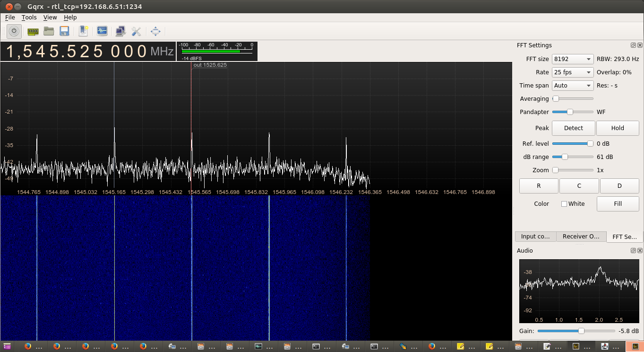Open remote control settings (wrench and screwdriver icon)
644x352 pixels.
(x=137, y=31)
